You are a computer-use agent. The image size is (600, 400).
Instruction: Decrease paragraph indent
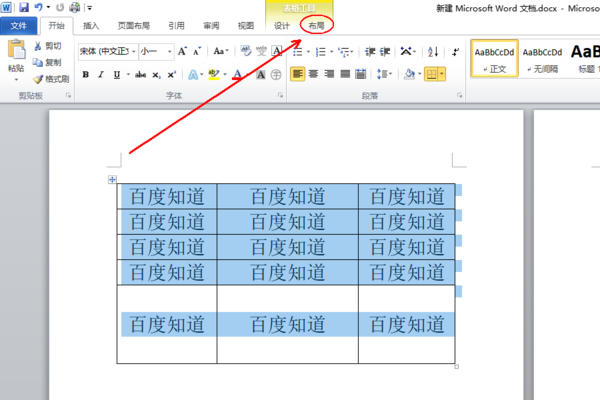pyautogui.click(x=370, y=52)
